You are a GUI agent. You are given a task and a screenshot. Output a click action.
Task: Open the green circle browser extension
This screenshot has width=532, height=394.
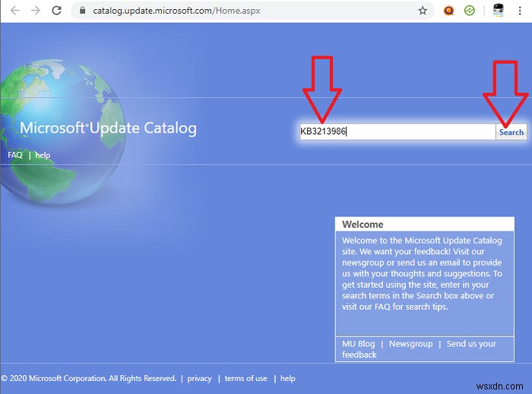(x=469, y=11)
